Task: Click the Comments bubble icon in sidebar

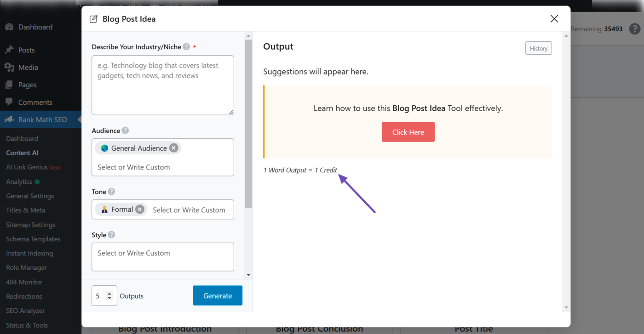Action: point(9,102)
